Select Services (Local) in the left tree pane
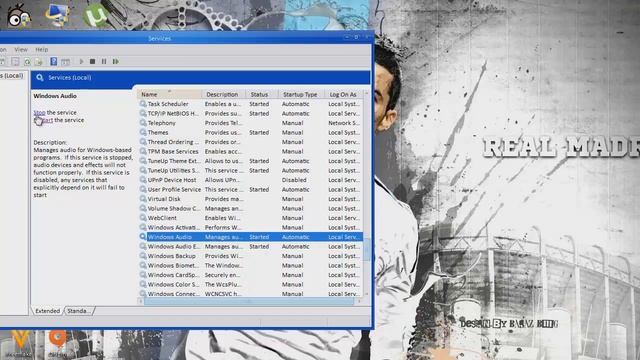The image size is (640, 360). (x=11, y=76)
